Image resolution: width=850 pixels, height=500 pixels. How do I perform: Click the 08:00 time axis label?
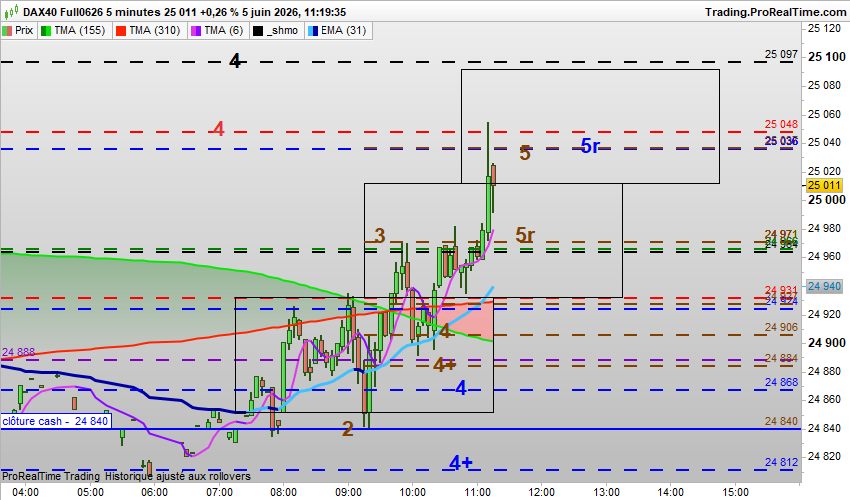[x=284, y=492]
